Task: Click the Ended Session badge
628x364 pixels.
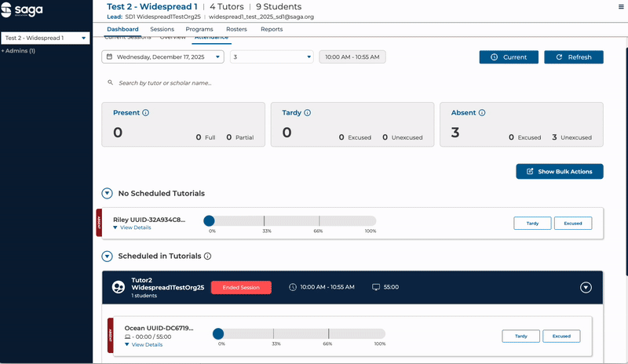Action: (241, 288)
